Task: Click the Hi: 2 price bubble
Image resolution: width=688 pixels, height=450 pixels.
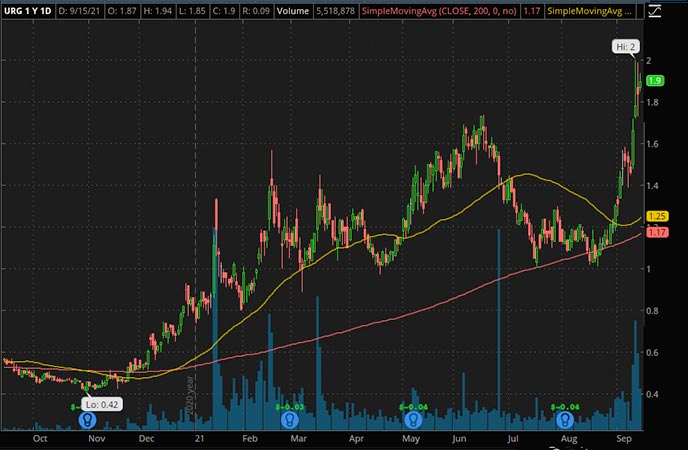Action: tap(626, 46)
